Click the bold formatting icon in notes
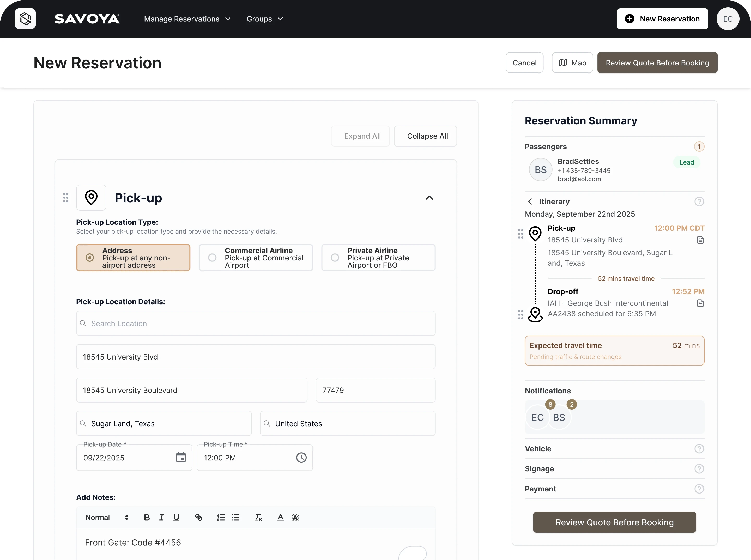Viewport: 751px width, 560px height. pos(147,517)
